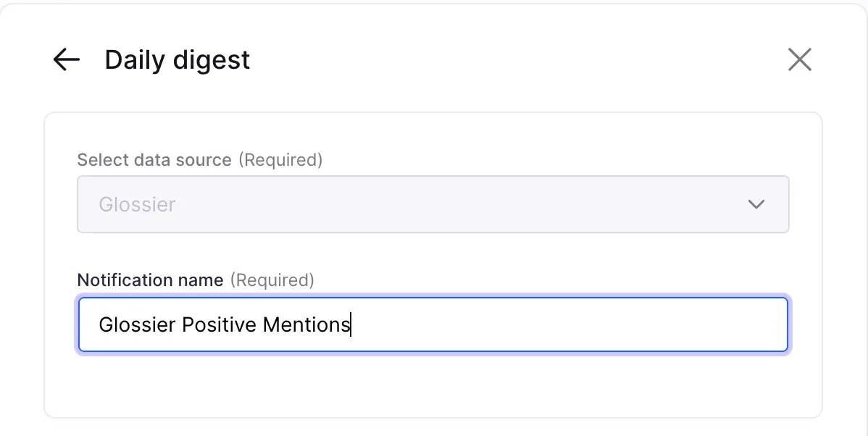Tap the leftward arrow beside the title
Viewport: 868px width, 436px height.
coord(66,60)
